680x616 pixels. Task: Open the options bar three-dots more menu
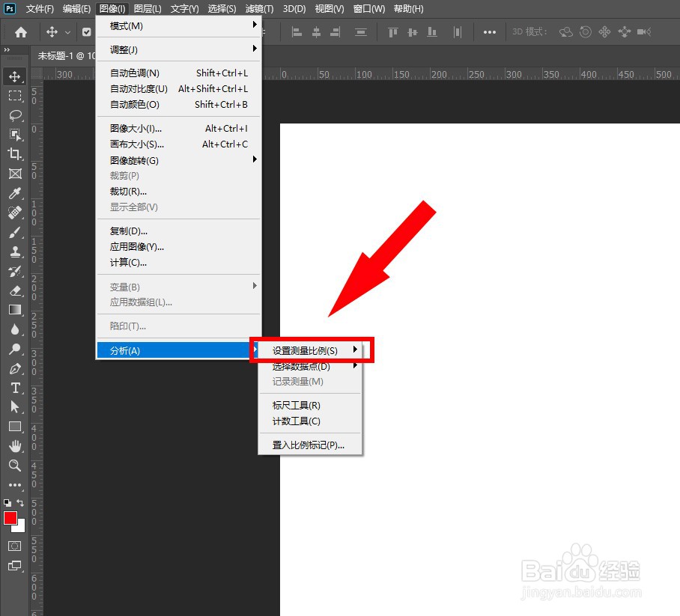(x=490, y=32)
